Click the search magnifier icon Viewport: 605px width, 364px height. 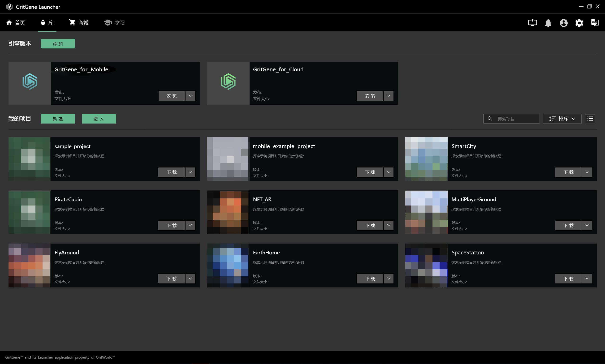(x=490, y=119)
